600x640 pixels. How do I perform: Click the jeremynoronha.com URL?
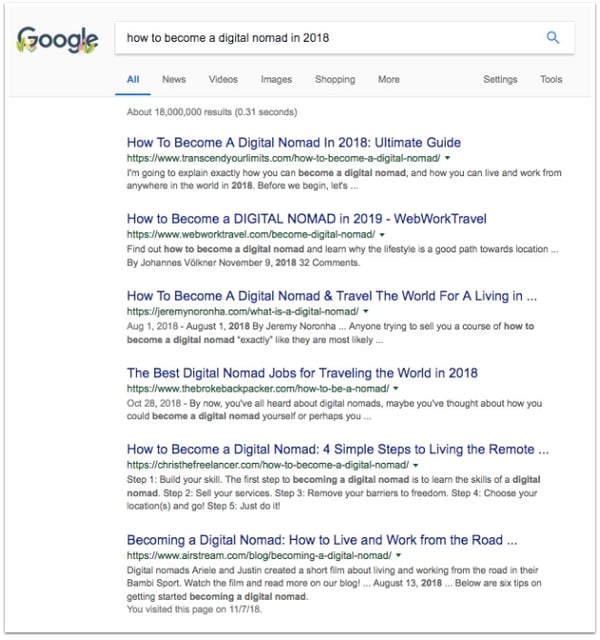pyautogui.click(x=242, y=312)
